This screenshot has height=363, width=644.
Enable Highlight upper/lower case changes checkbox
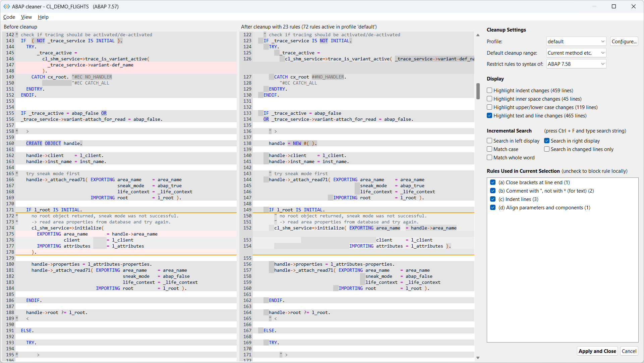[489, 107]
